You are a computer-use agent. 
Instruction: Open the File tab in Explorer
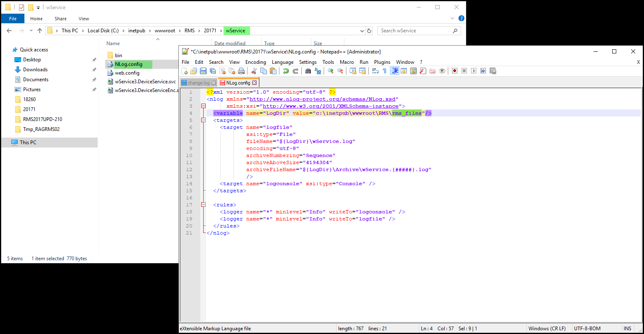tap(13, 19)
